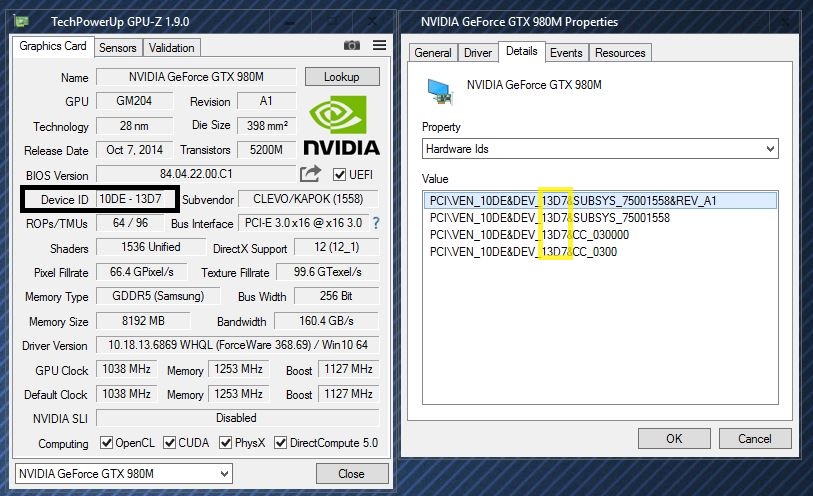
Task: Click the Driver Version field
Action: (x=237, y=345)
